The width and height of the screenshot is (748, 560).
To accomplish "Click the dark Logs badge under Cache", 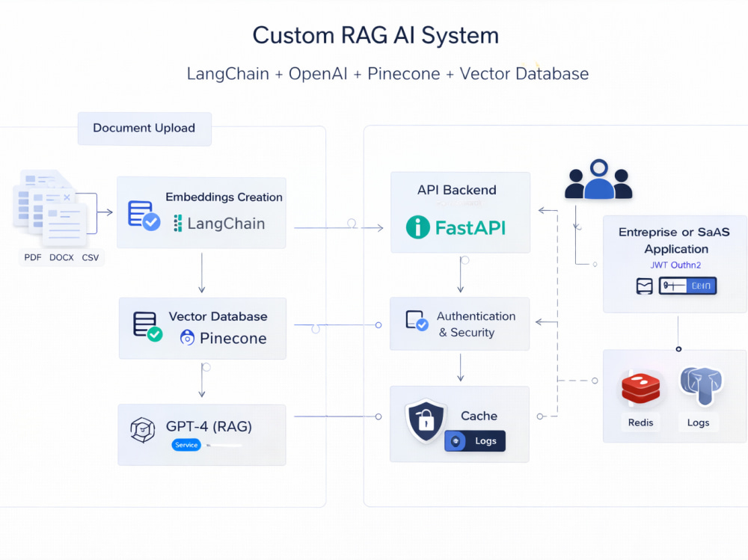I will tap(475, 441).
